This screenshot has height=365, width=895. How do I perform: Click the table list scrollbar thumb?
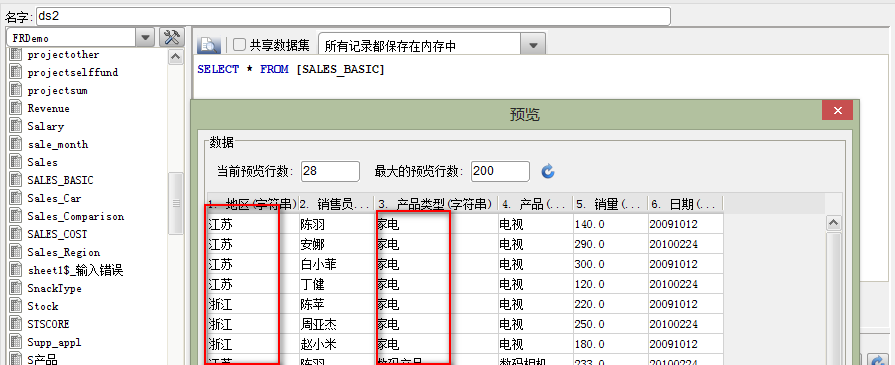pos(176,203)
